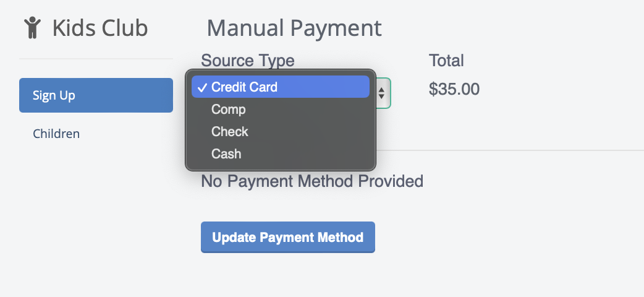Click the down arrow on Source Type select

381,97
